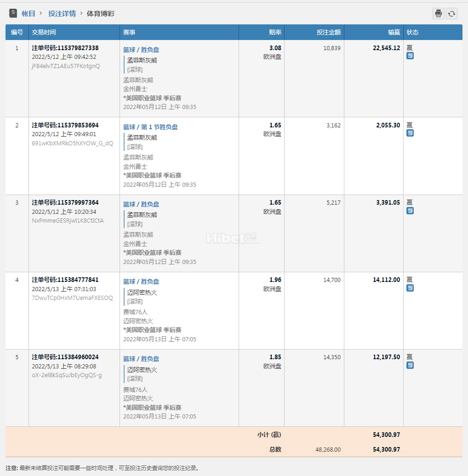The width and height of the screenshot is (468, 476).
Task: Open details icon for bet 115384777841
Action: click(x=410, y=288)
